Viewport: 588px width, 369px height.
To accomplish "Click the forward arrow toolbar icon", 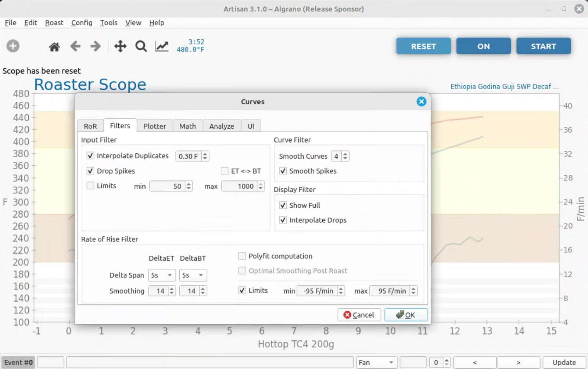I will 96,46.
